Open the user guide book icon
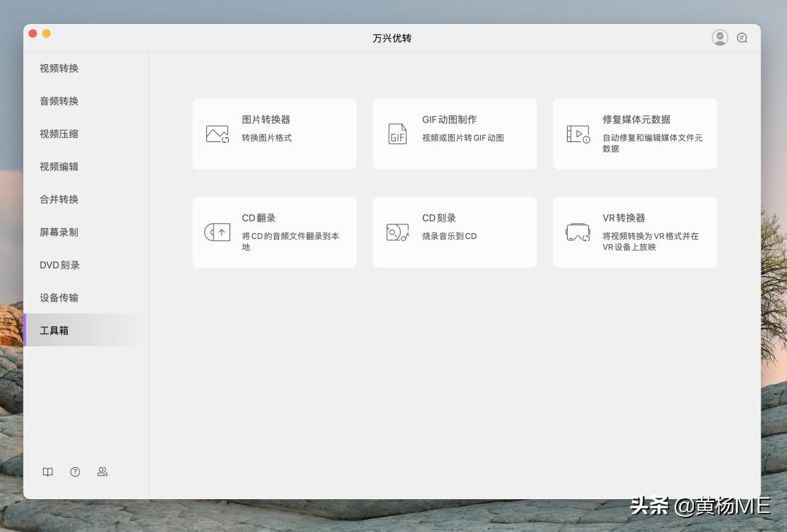This screenshot has width=787, height=532. tap(47, 472)
